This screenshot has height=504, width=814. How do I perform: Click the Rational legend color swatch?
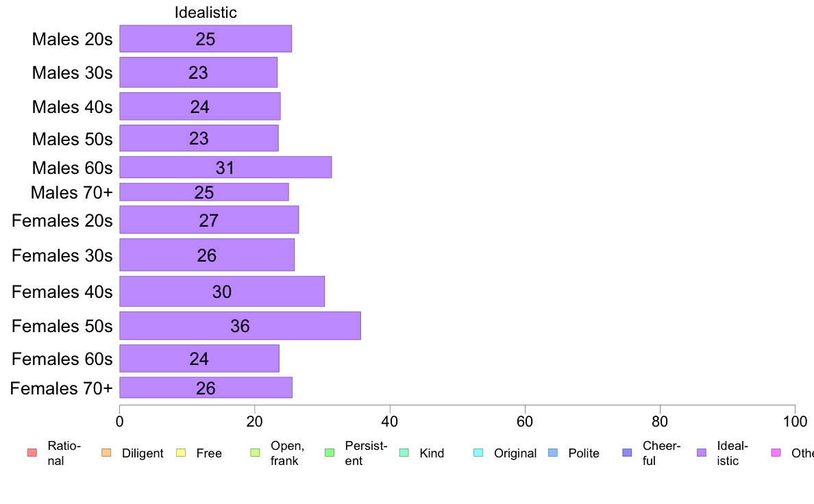31,453
